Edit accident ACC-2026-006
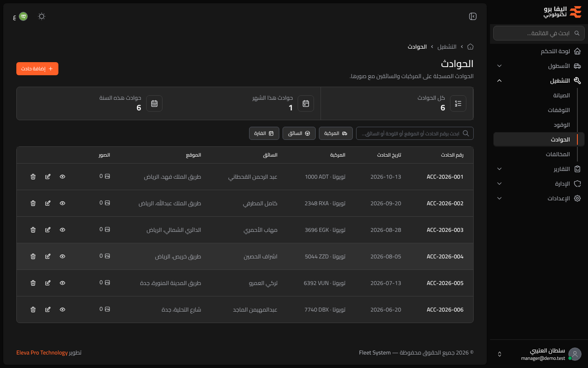The image size is (588, 368). point(48,310)
